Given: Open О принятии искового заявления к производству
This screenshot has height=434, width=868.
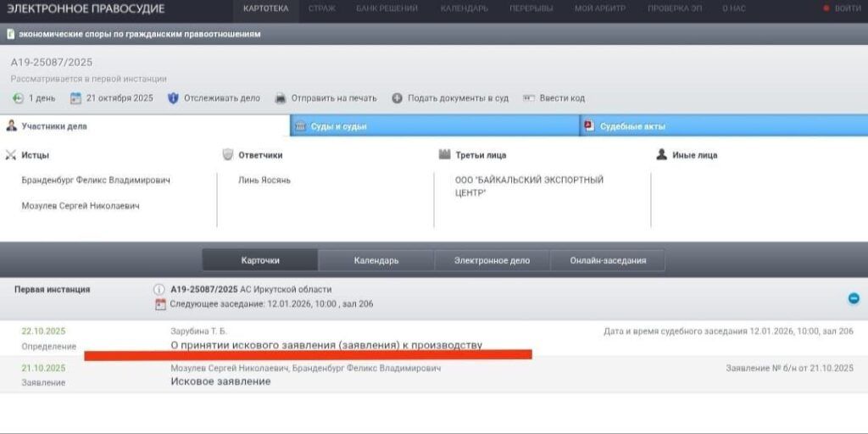Looking at the screenshot, I should pos(326,346).
